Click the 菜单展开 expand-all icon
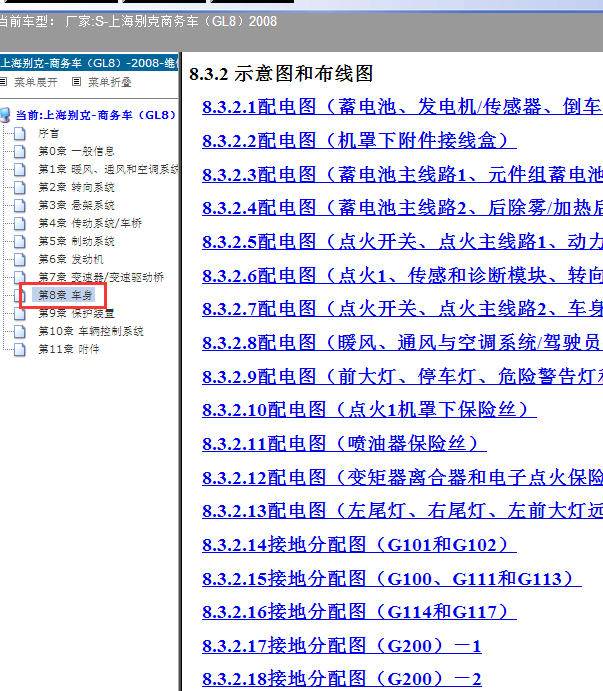The height and width of the screenshot is (691, 603). coord(4,82)
